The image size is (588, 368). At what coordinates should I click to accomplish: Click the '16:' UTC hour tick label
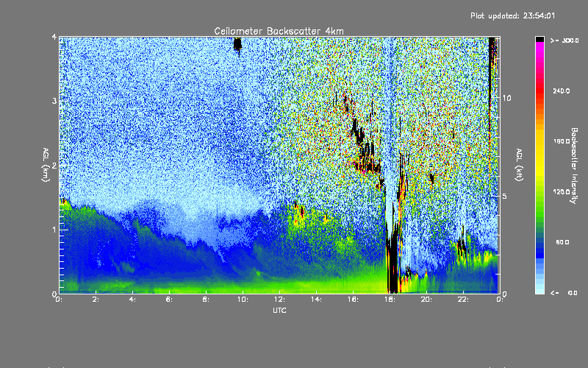click(x=353, y=300)
